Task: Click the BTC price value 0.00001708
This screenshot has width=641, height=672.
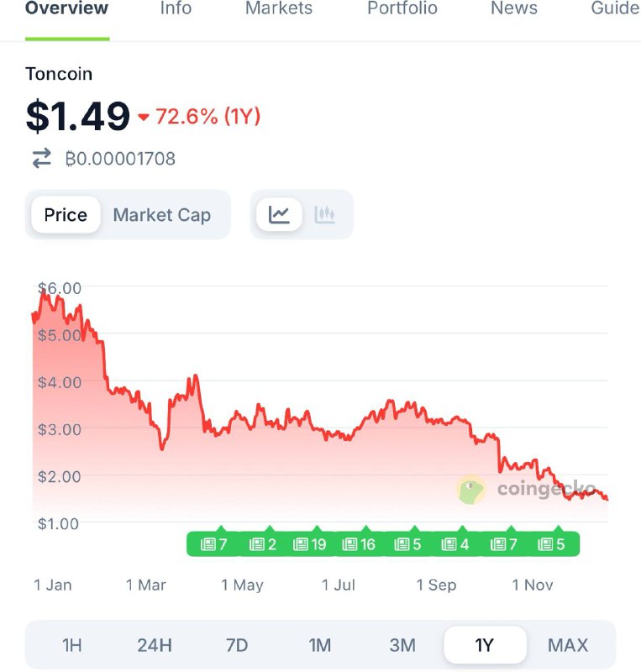Action: point(120,158)
